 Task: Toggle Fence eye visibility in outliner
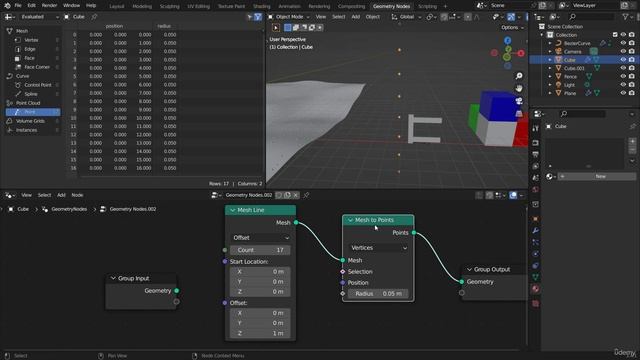click(x=623, y=76)
